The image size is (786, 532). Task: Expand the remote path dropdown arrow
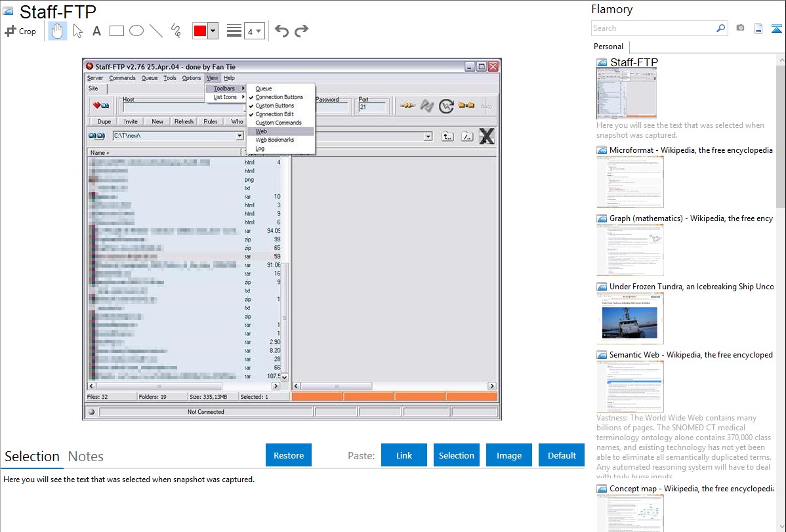coord(428,136)
